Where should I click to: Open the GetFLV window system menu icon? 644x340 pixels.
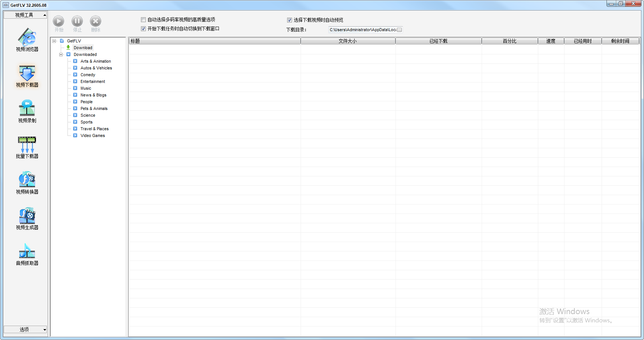click(6, 5)
